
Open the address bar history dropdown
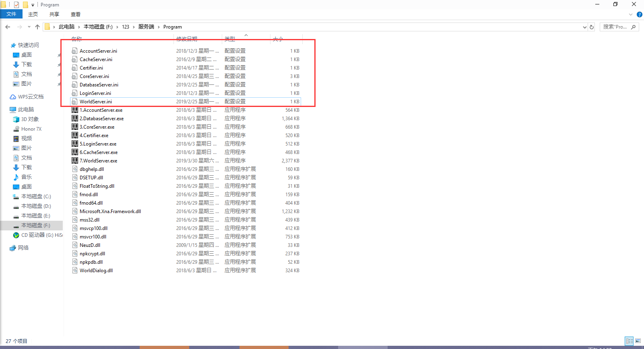coord(584,27)
